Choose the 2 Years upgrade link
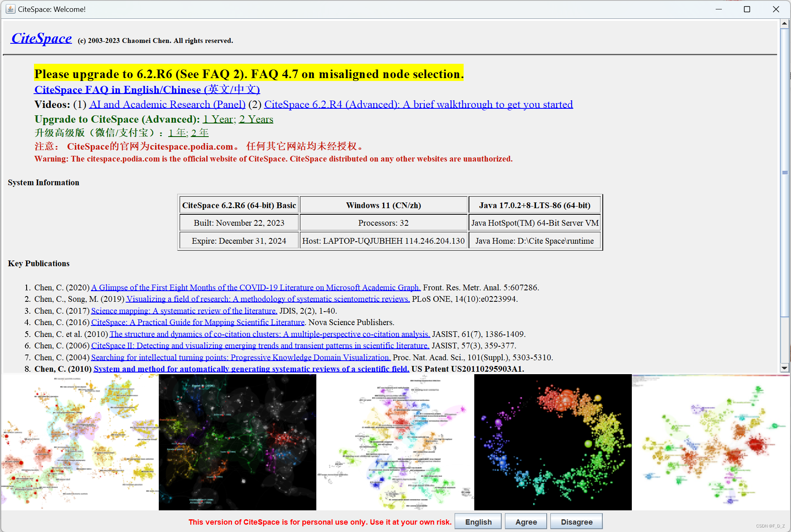The width and height of the screenshot is (791, 532). pyautogui.click(x=256, y=119)
